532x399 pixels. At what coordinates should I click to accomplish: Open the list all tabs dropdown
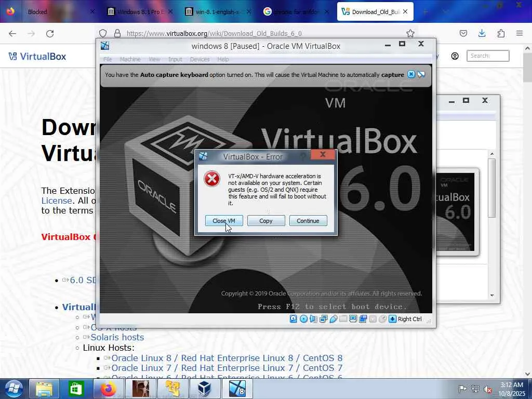point(445,12)
